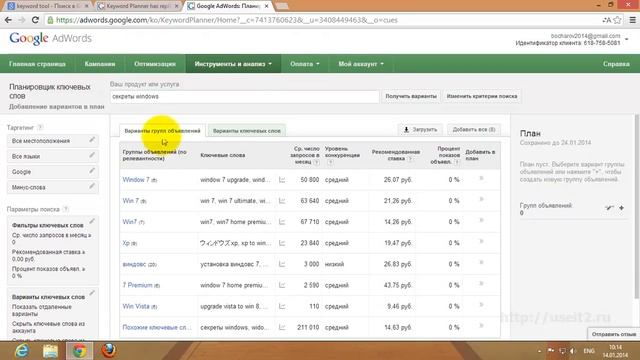Click Изменить критерии поиска button

(482, 96)
